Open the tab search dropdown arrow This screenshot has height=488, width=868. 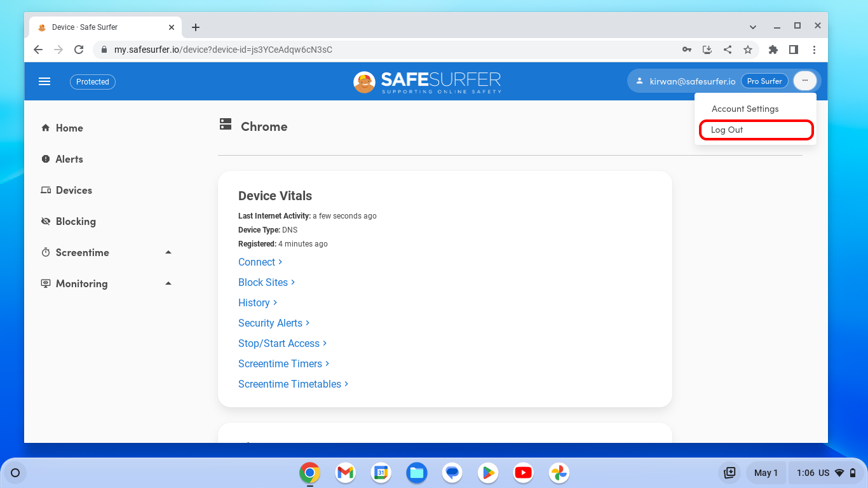pyautogui.click(x=753, y=27)
